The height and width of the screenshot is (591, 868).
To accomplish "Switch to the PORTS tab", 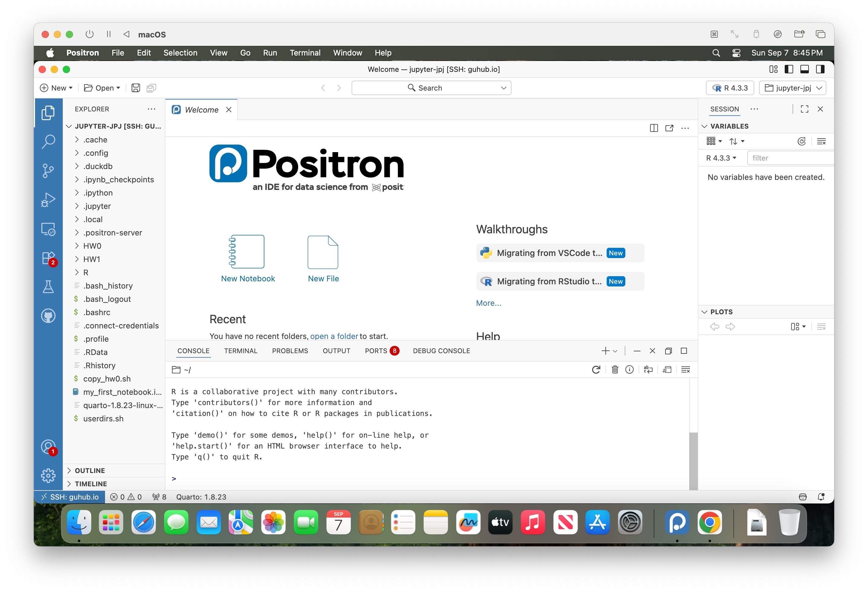I will click(382, 350).
